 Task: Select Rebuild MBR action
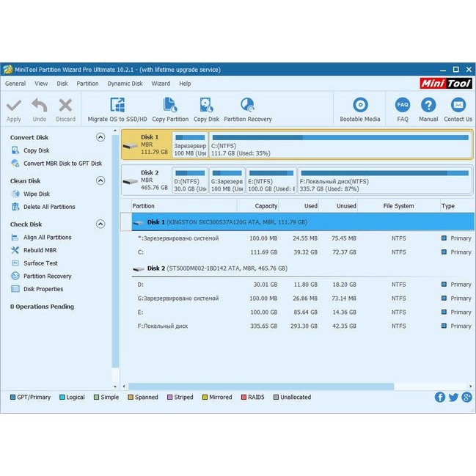(40, 250)
